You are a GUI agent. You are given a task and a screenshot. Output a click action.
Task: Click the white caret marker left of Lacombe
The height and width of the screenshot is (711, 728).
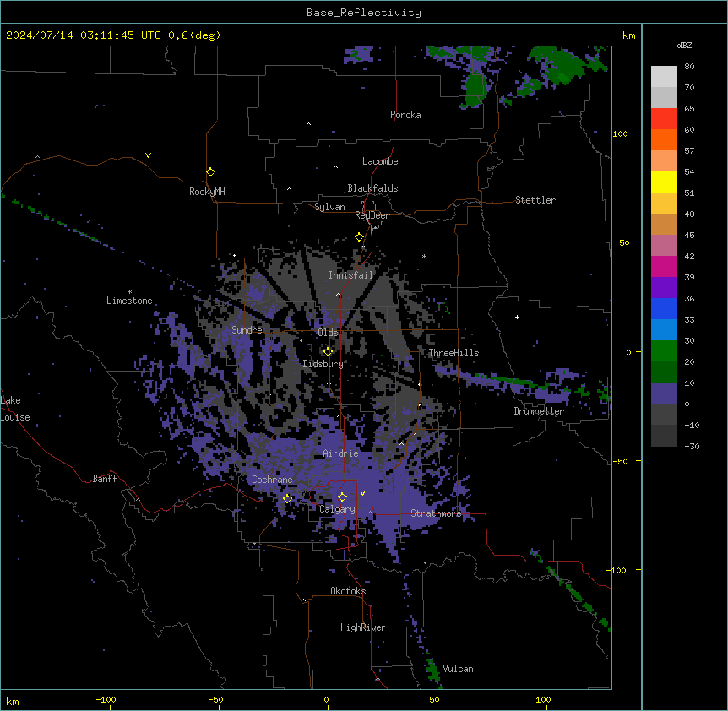point(335,167)
